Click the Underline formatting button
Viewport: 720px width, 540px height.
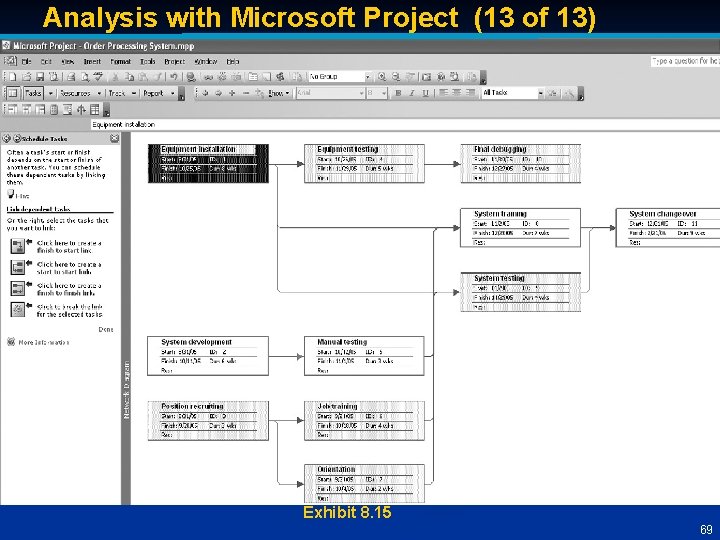coord(426,93)
